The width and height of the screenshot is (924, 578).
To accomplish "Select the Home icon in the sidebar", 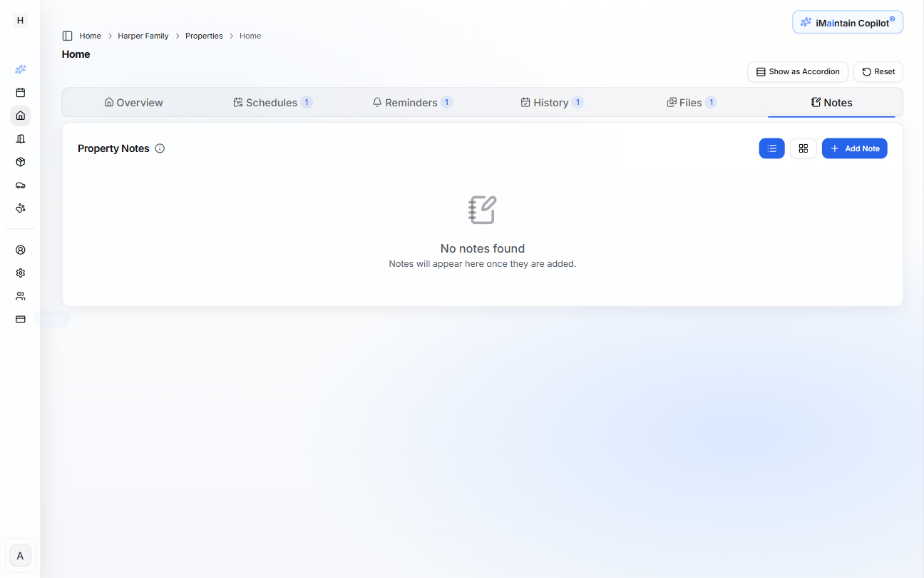I will (x=20, y=115).
